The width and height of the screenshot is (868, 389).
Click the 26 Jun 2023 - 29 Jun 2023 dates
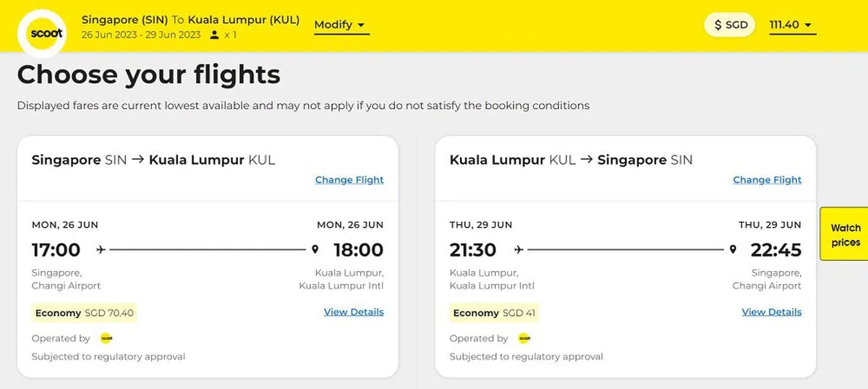point(141,35)
